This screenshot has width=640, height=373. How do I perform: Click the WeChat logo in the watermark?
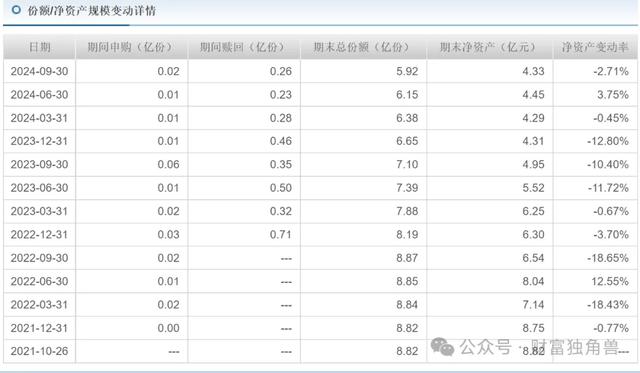click(x=442, y=346)
